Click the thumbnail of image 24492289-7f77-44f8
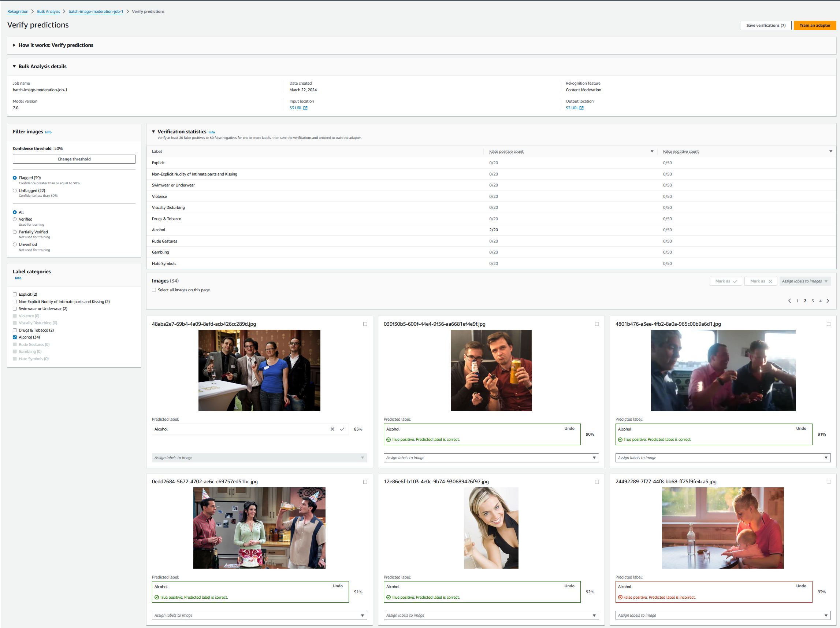This screenshot has width=840, height=628. point(722,528)
